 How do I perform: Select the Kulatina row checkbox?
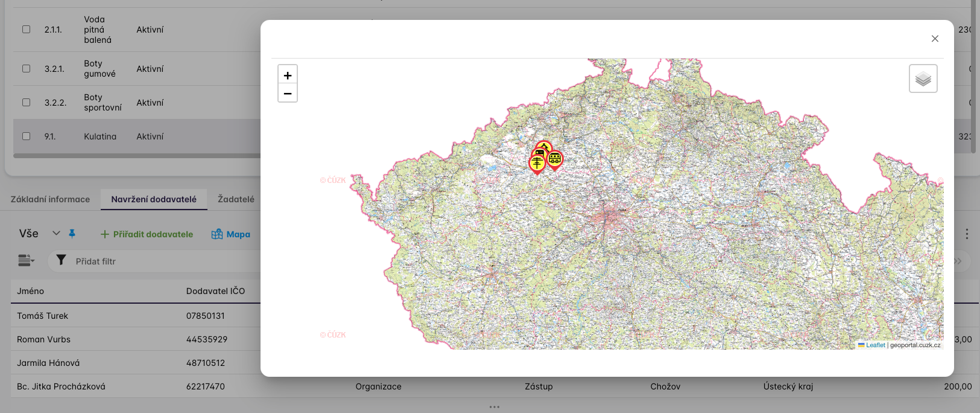point(26,136)
